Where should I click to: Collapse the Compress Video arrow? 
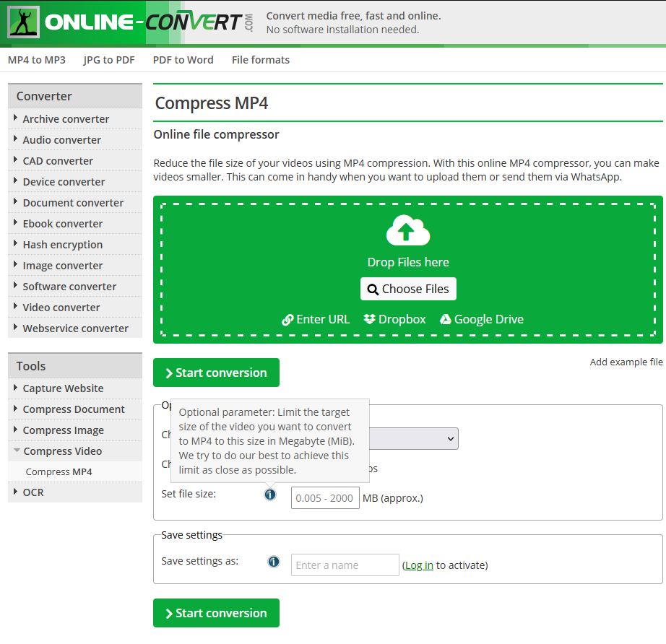[x=17, y=451]
